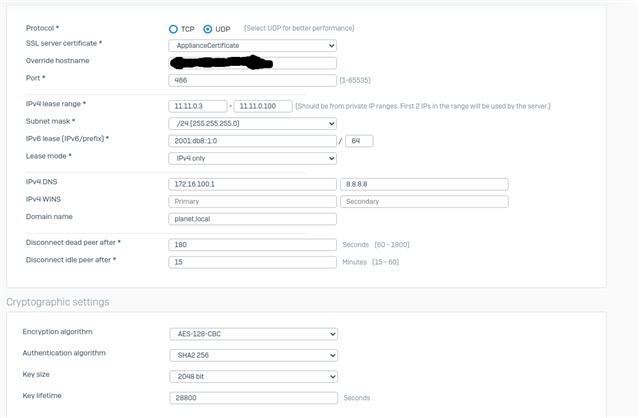The height and width of the screenshot is (418, 639).
Task: Click the Disconnect idle peer after field
Action: [252, 262]
